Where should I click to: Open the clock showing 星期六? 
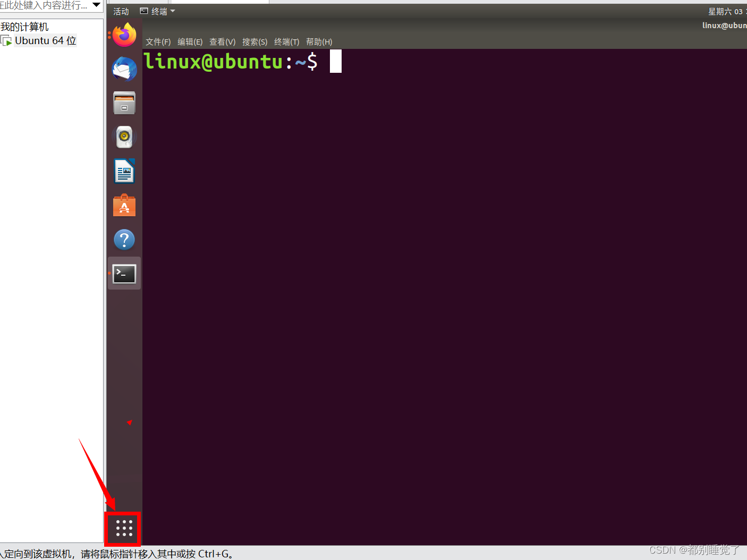pos(727,12)
